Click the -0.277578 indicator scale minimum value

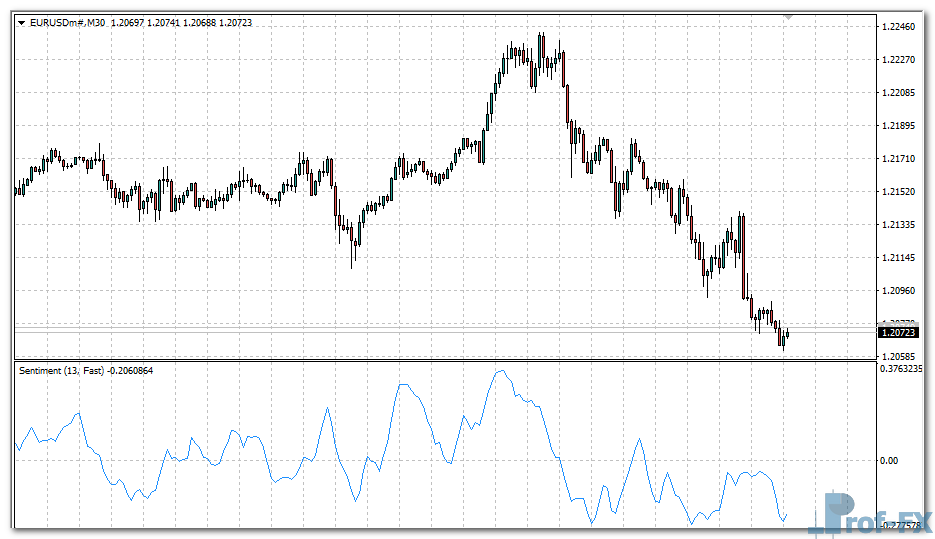[x=904, y=524]
